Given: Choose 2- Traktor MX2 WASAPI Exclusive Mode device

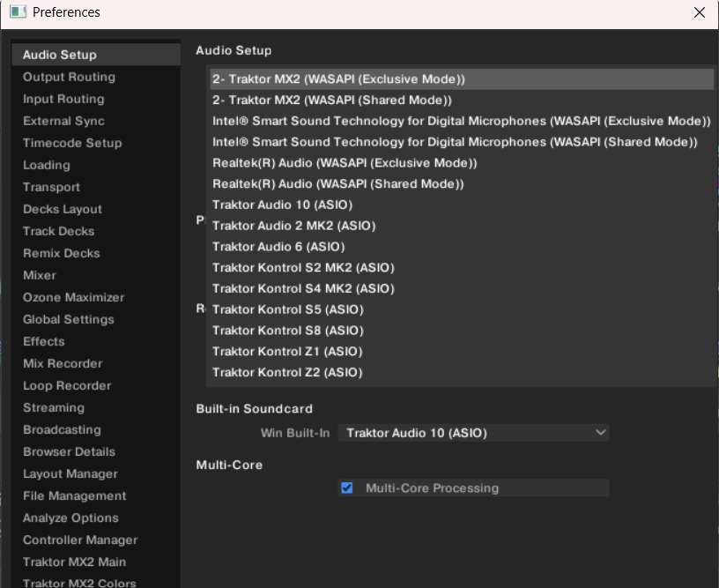Looking at the screenshot, I should click(x=462, y=78).
